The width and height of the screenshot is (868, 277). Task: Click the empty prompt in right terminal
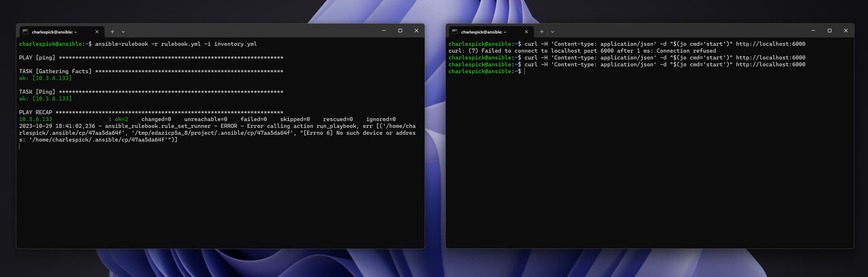486,71
